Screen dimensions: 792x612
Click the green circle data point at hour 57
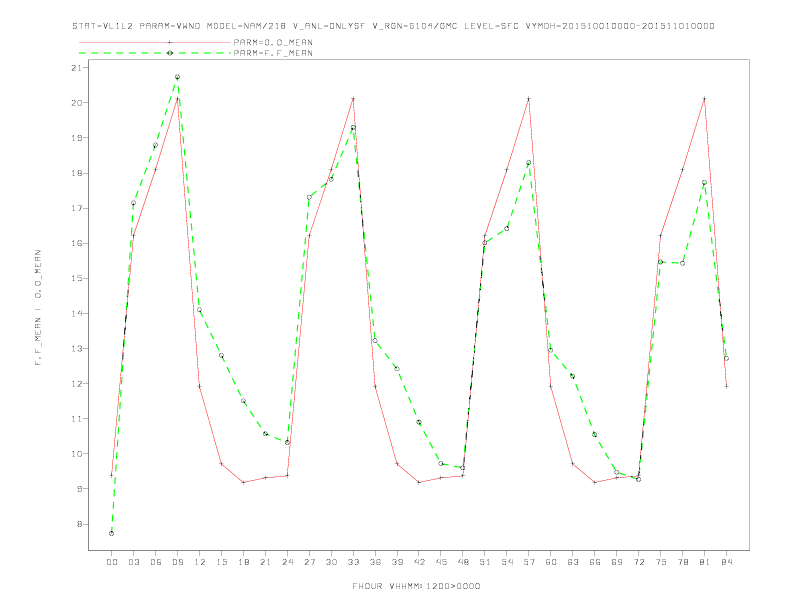click(x=529, y=163)
